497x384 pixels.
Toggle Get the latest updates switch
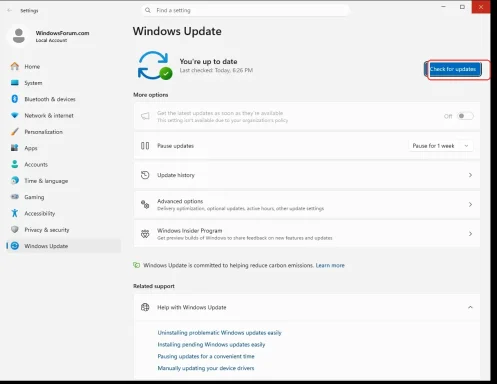tap(465, 116)
